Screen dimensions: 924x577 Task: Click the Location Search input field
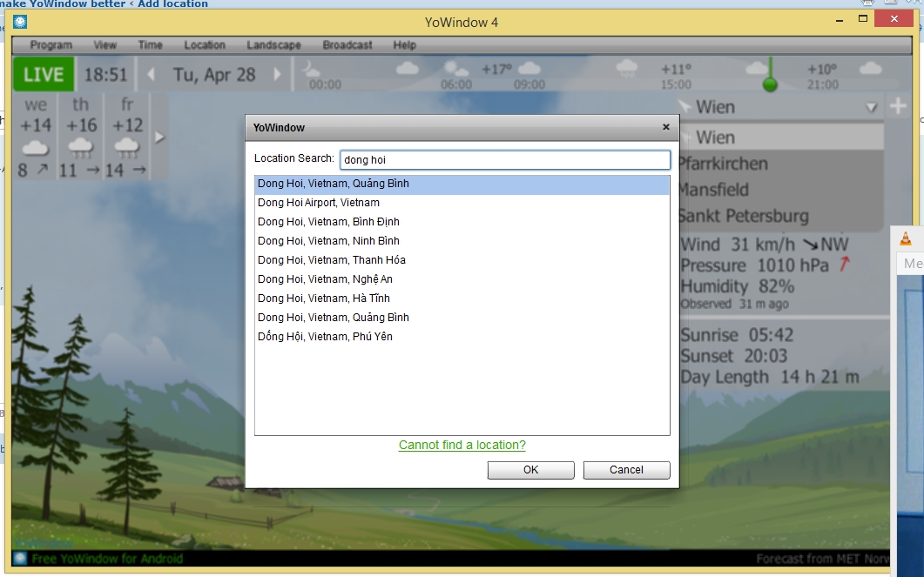pyautogui.click(x=505, y=159)
